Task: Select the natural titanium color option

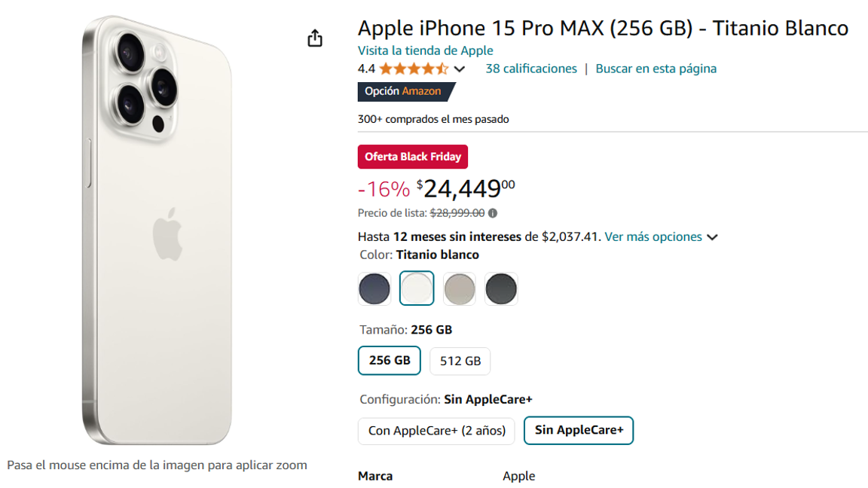Action: pos(460,288)
